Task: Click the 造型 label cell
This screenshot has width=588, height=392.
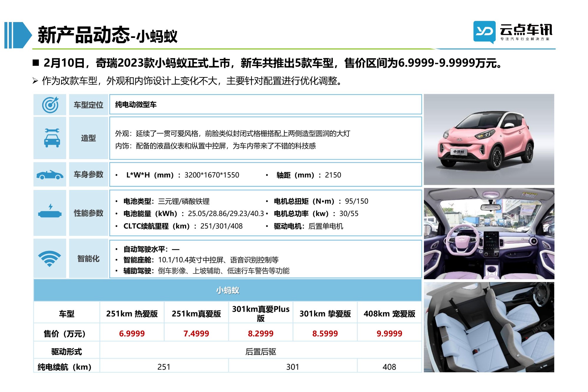Action: click(x=88, y=138)
